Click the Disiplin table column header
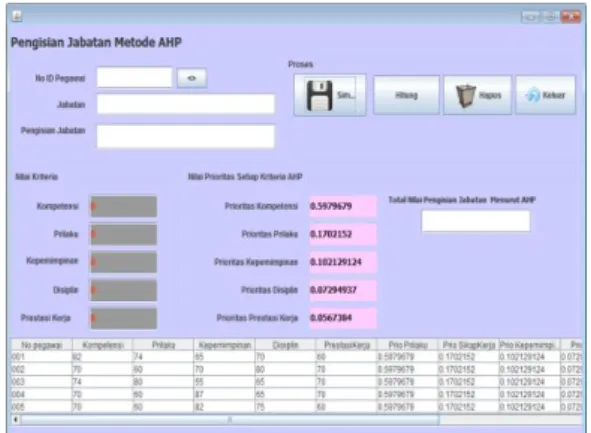 pos(285,345)
